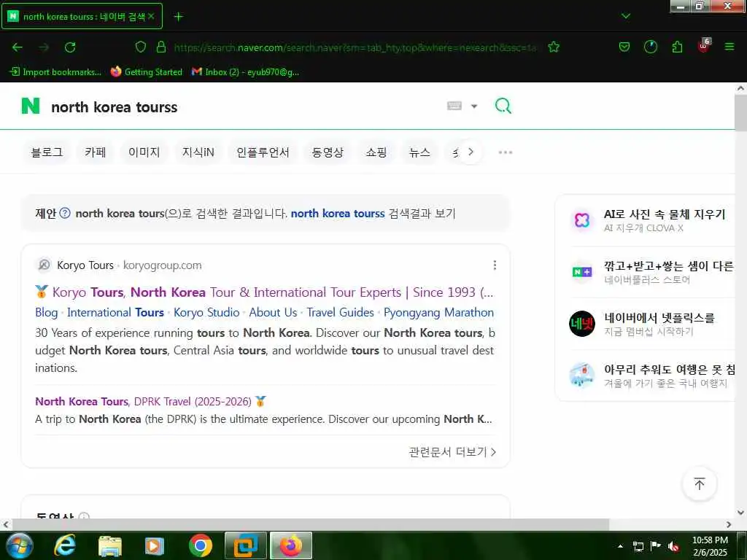Open the Gmail Inbox (2) bookmark

(x=245, y=72)
